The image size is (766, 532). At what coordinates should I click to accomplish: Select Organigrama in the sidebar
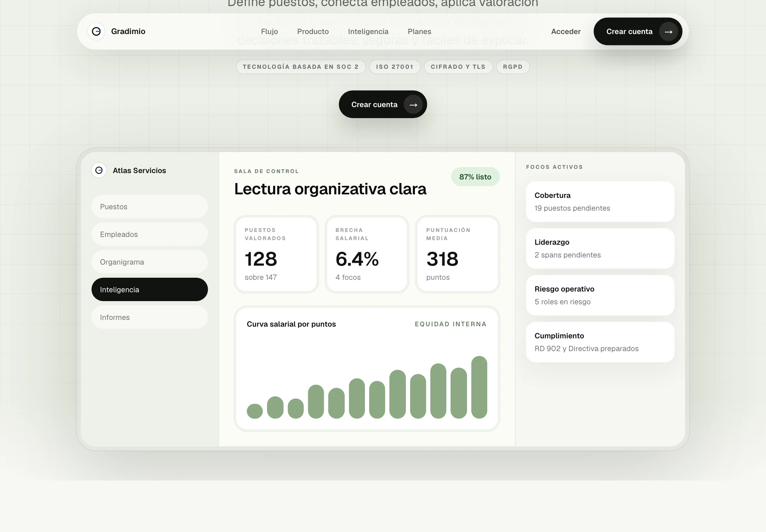(150, 262)
